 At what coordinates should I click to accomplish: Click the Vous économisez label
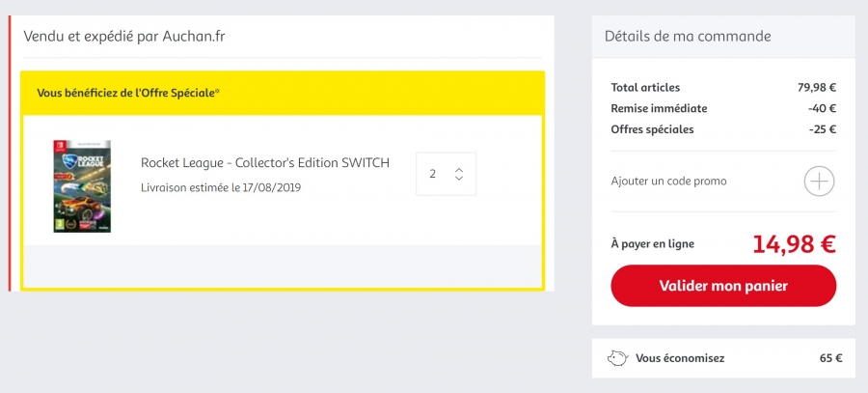click(x=680, y=358)
